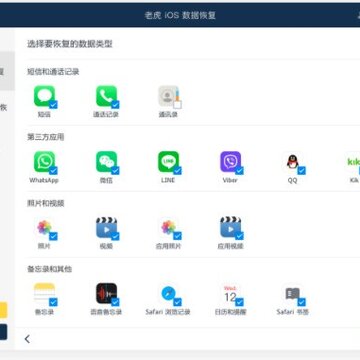Click the QQ penguin icon
The image size is (360, 360).
(292, 162)
